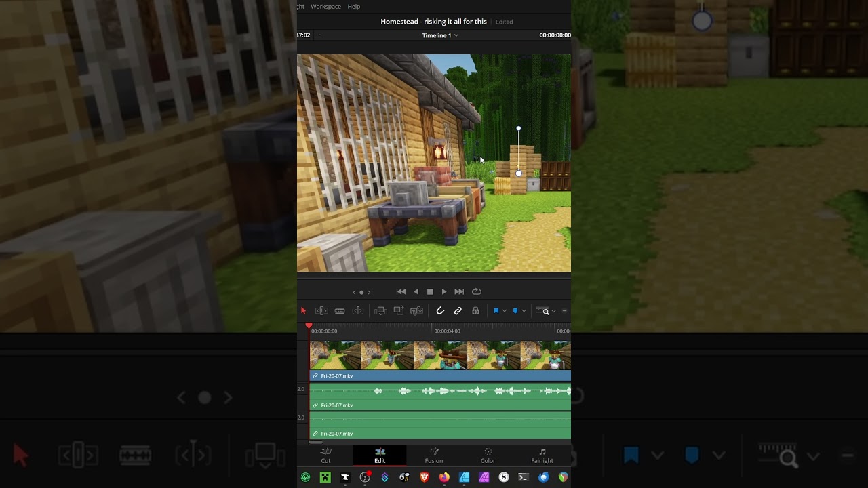Select the second audio track Fri-20-07.mkv clip

pos(440,426)
